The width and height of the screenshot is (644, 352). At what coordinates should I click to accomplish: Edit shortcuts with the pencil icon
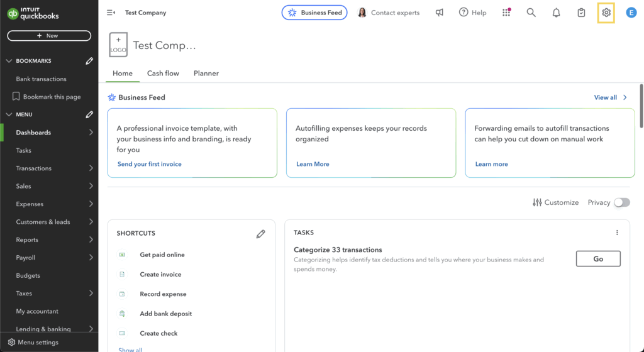pos(261,234)
